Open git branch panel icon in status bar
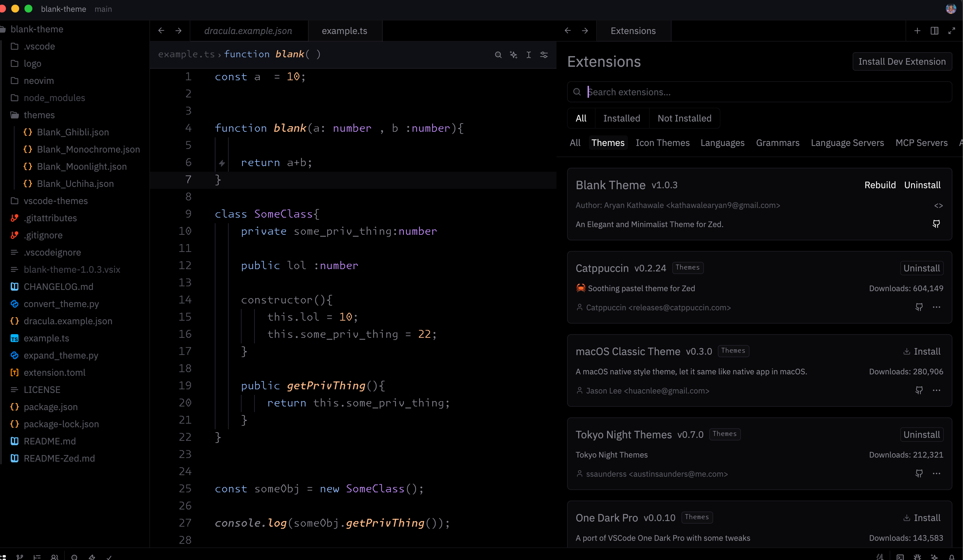 tap(20, 557)
